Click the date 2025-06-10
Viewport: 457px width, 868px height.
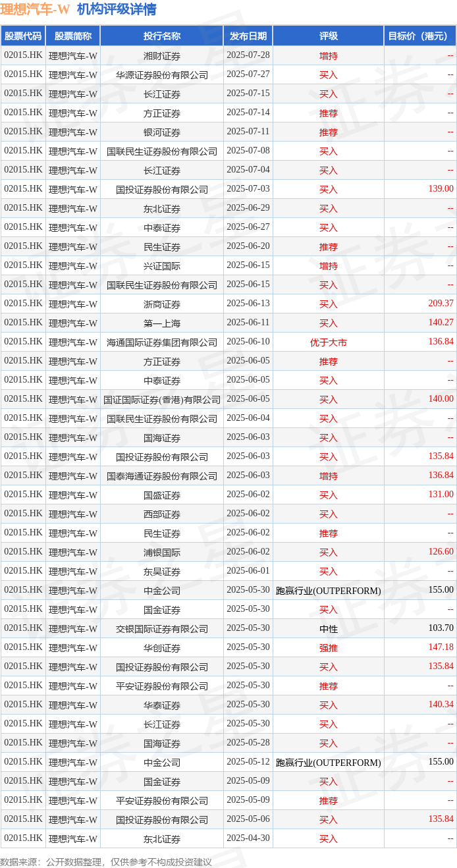click(248, 342)
